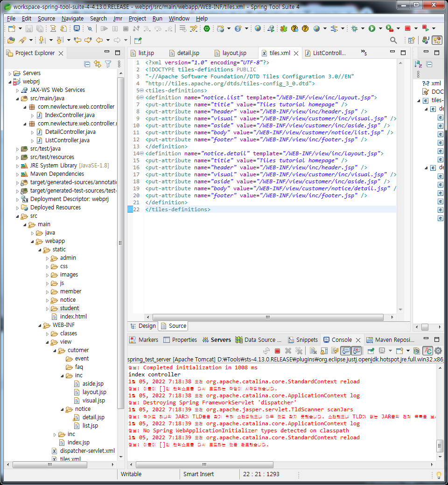Toggle Word Wrap in Console toolbar
The image size is (448, 485).
pos(335,351)
